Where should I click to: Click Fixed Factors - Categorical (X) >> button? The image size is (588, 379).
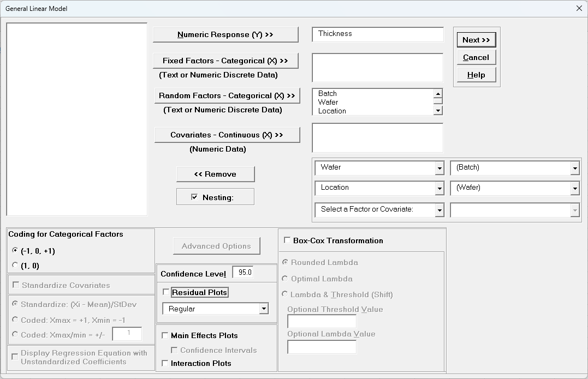pyautogui.click(x=225, y=61)
